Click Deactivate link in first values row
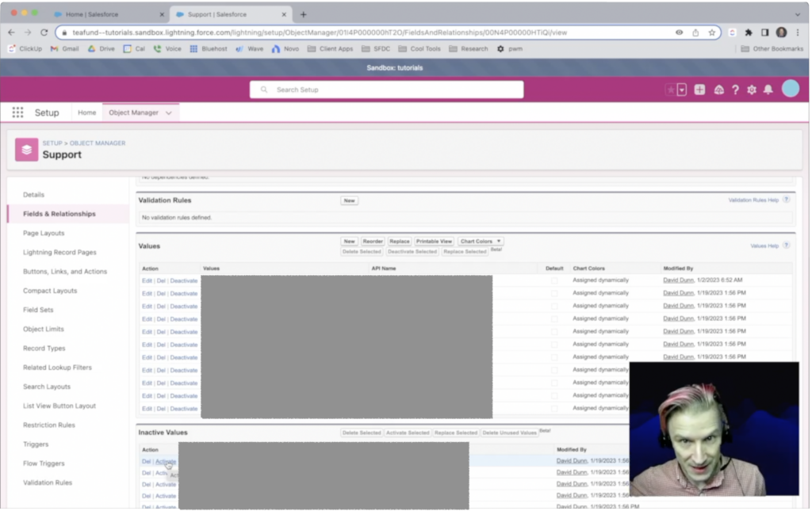This screenshot has width=812, height=511. point(184,280)
